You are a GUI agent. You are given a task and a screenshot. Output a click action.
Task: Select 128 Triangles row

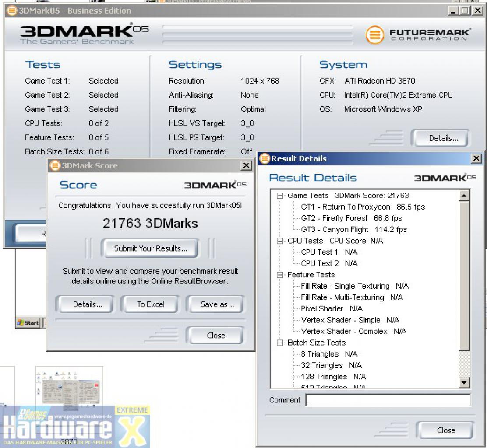click(334, 377)
